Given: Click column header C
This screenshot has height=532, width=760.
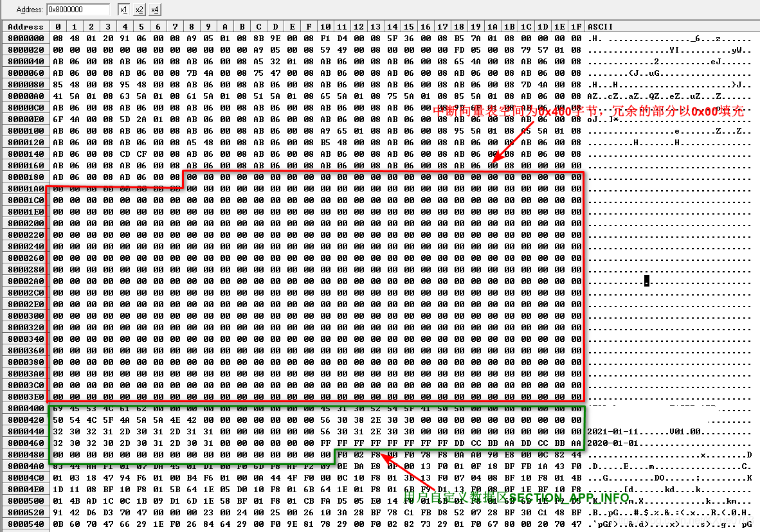Looking at the screenshot, I should click(258, 26).
